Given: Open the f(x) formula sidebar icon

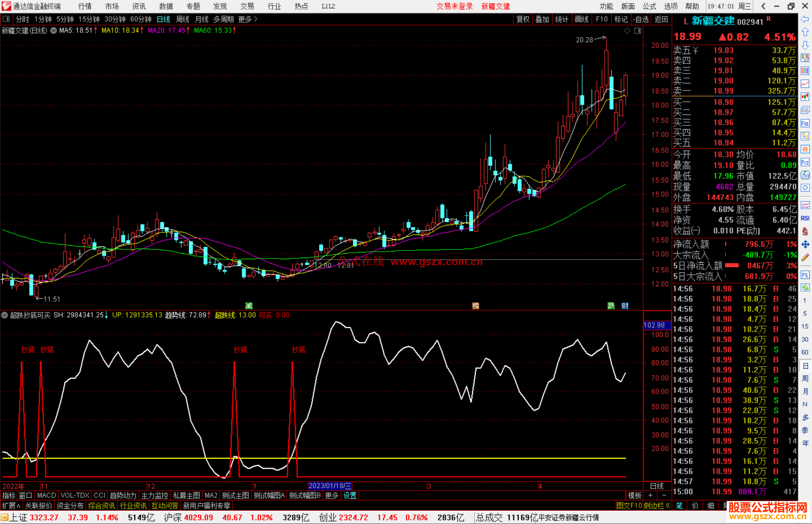Looking at the screenshot, I should coord(805,175).
